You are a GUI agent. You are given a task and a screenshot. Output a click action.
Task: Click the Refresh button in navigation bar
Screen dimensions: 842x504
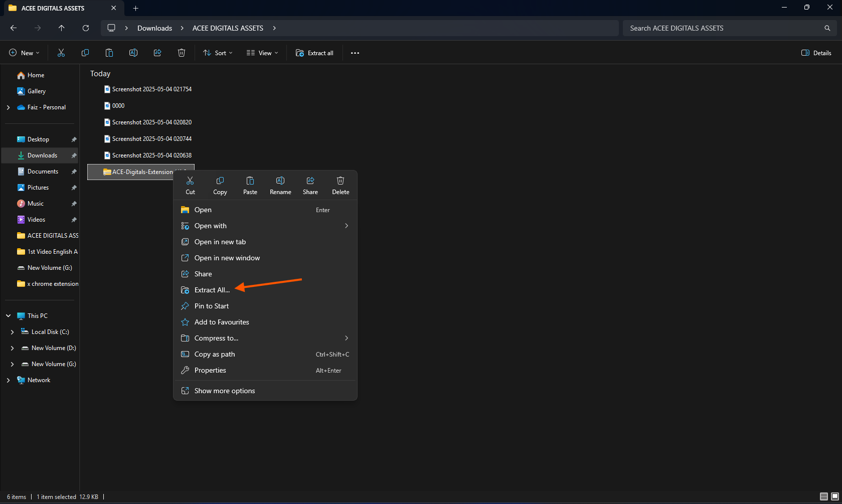click(86, 28)
